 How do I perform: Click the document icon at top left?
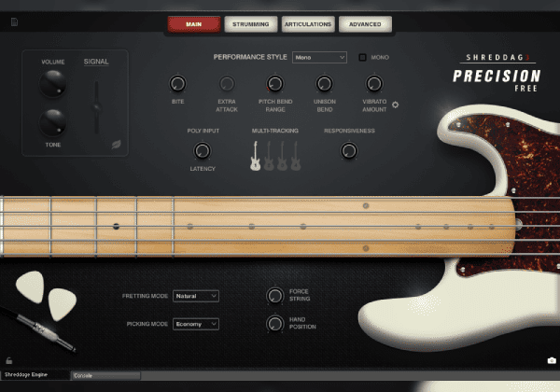[14, 22]
